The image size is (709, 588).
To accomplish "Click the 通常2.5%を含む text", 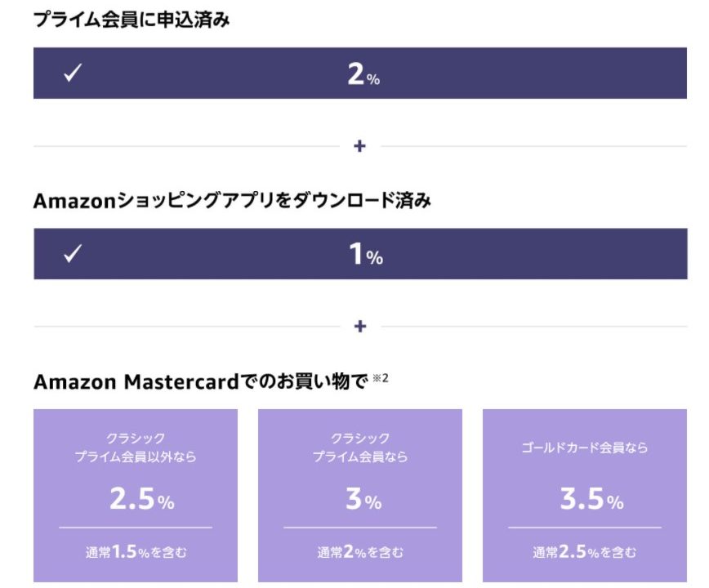I will point(585,552).
